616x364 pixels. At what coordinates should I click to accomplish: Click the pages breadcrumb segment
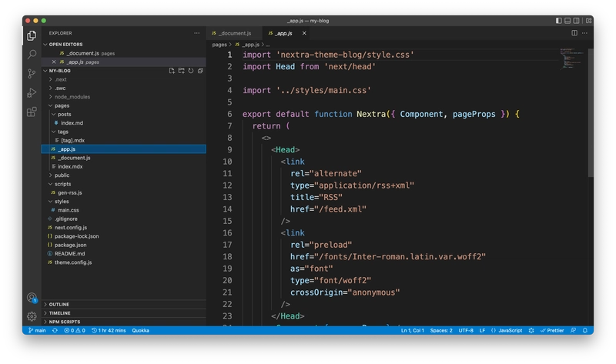click(x=219, y=45)
